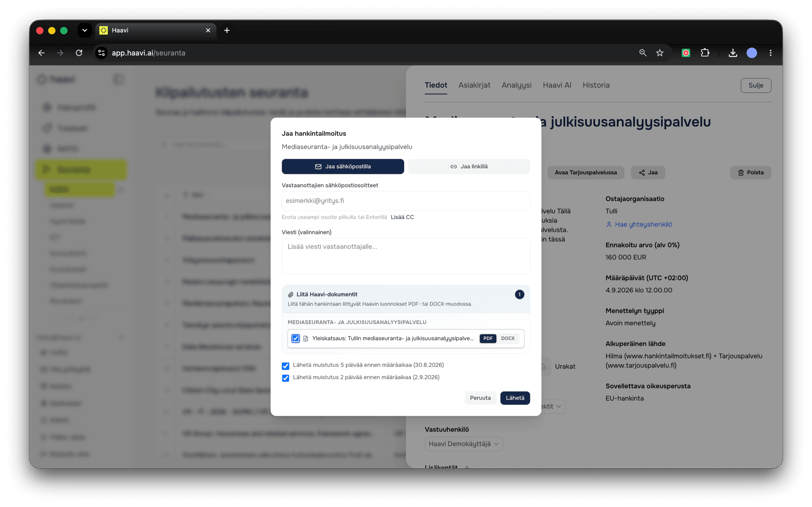Viewport: 812px width, 507px height.
Task: Close the Haavi browser tab
Action: 208,30
